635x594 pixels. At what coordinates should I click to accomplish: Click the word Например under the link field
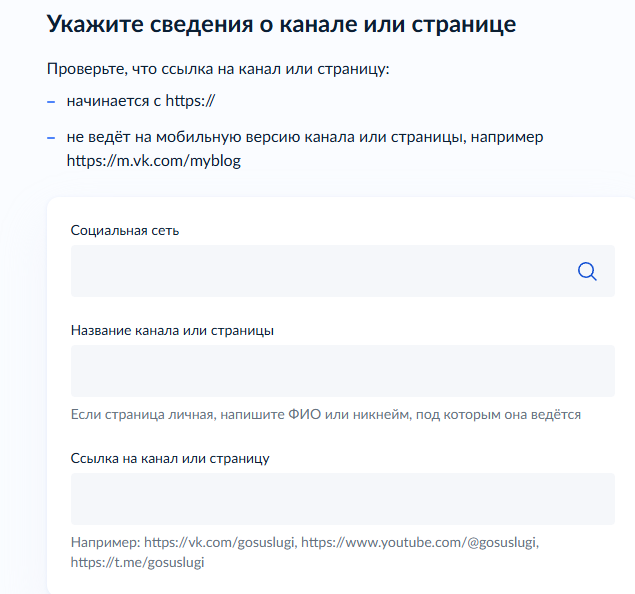104,542
